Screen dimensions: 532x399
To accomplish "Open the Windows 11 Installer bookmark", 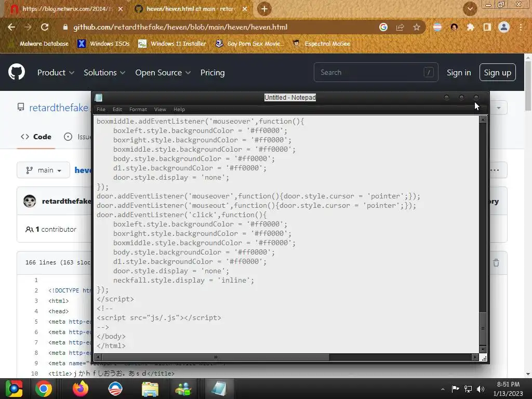I will pyautogui.click(x=172, y=44).
